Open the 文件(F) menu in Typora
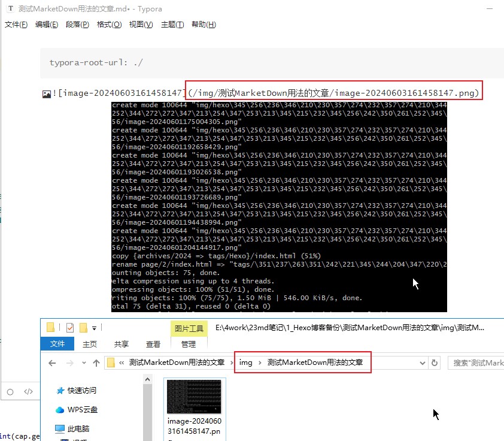Screen dimensions: 504x441 pyautogui.click(x=16, y=25)
